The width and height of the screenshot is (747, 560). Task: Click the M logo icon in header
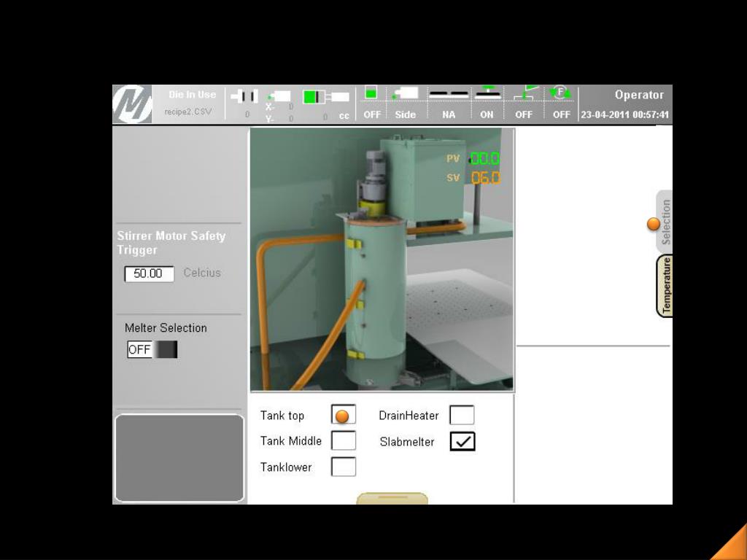pyautogui.click(x=133, y=104)
